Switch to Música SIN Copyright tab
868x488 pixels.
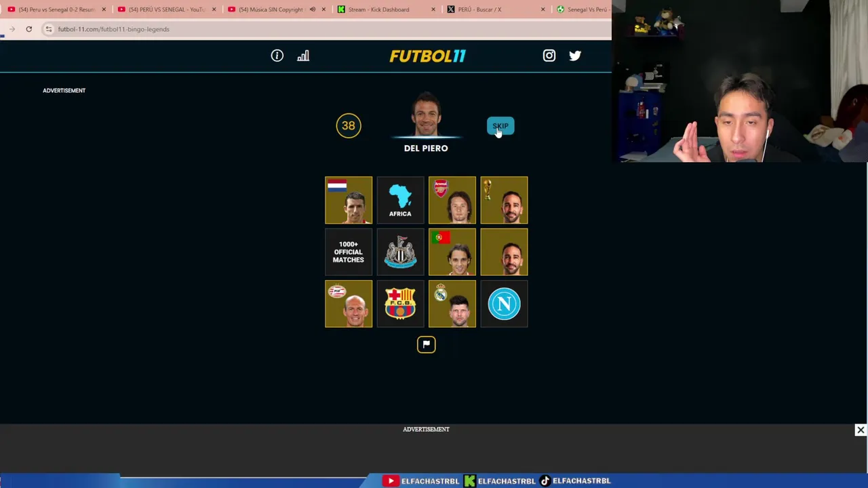pos(270,9)
